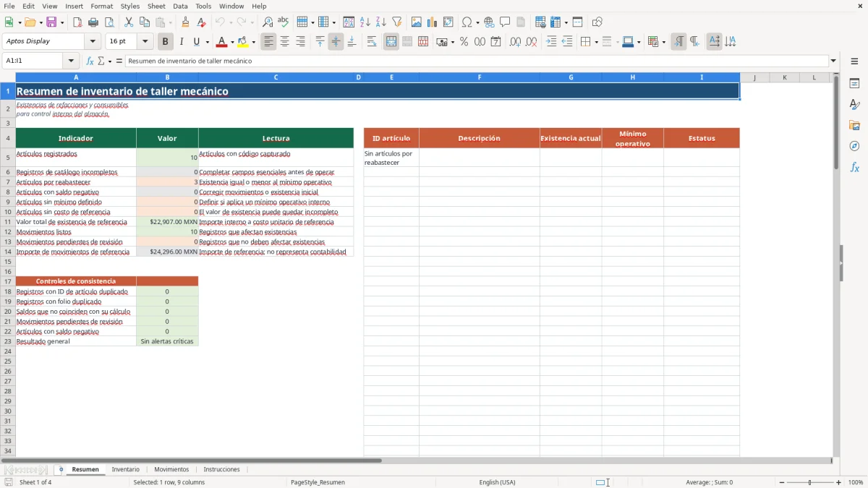Apply the yellow background color swatch
The width and height of the screenshot is (868, 488).
(x=243, y=42)
